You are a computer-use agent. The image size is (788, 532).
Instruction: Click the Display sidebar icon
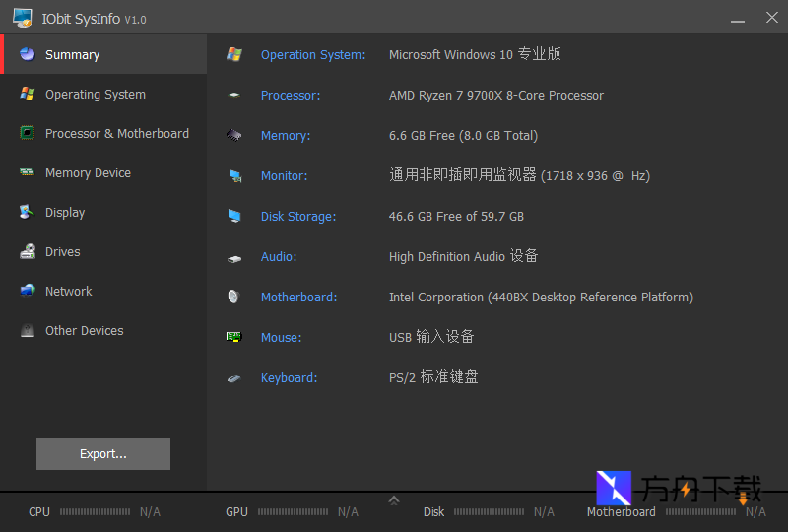28,212
